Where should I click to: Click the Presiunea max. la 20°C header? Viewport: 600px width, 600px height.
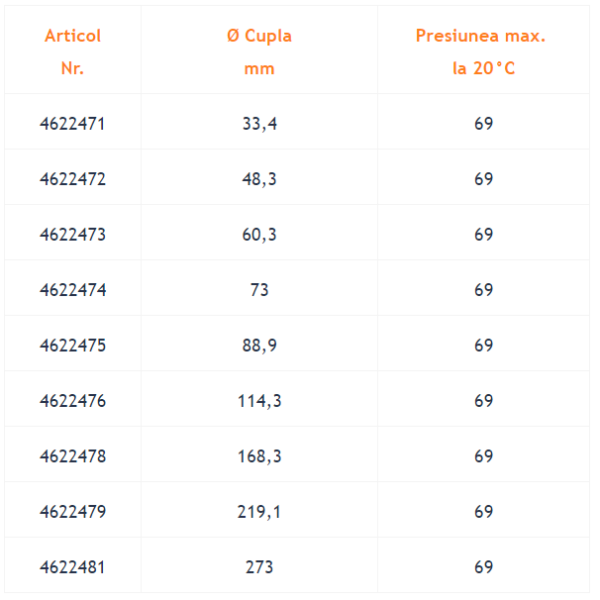tap(481, 52)
